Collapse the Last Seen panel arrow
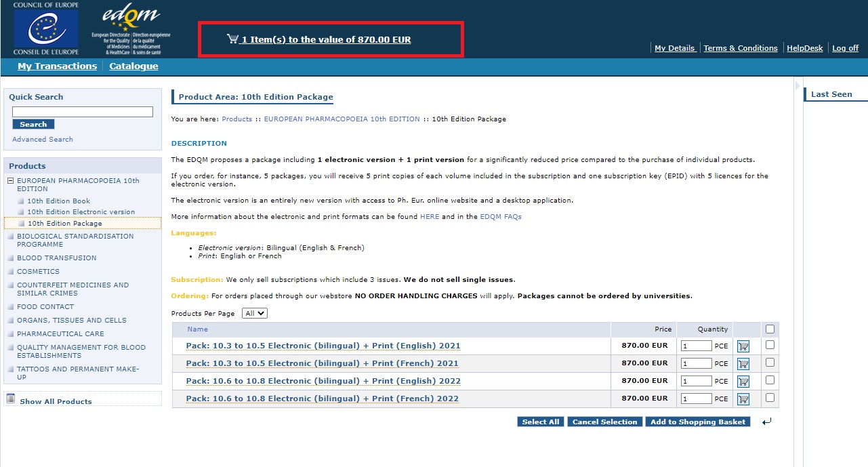The width and height of the screenshot is (868, 467). click(x=797, y=87)
